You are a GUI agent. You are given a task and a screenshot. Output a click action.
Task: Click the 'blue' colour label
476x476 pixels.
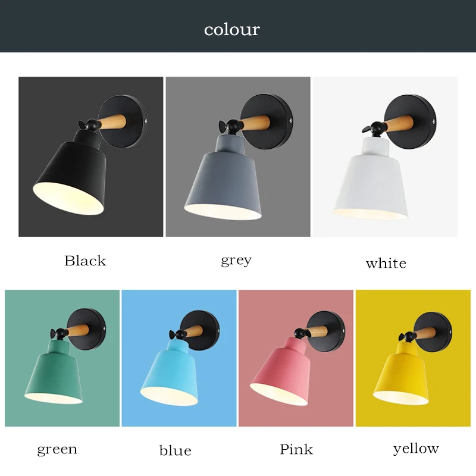pos(176,450)
